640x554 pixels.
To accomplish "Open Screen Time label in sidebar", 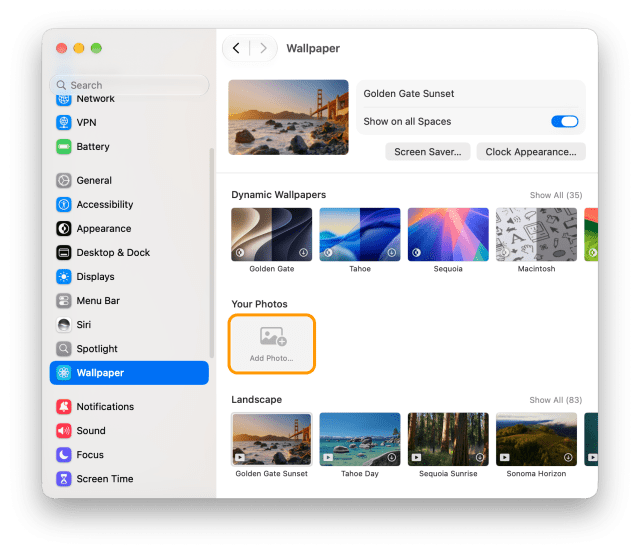I will 105,479.
